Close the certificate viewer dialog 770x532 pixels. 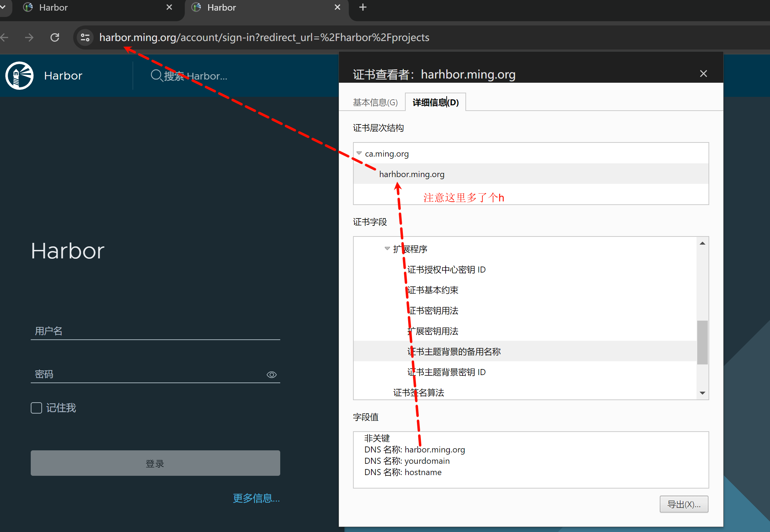pos(703,74)
